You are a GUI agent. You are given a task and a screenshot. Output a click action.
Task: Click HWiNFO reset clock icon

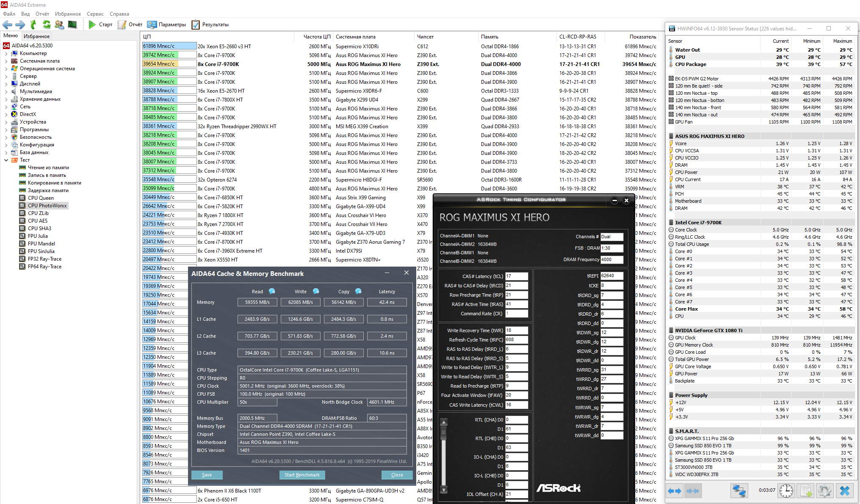click(786, 490)
